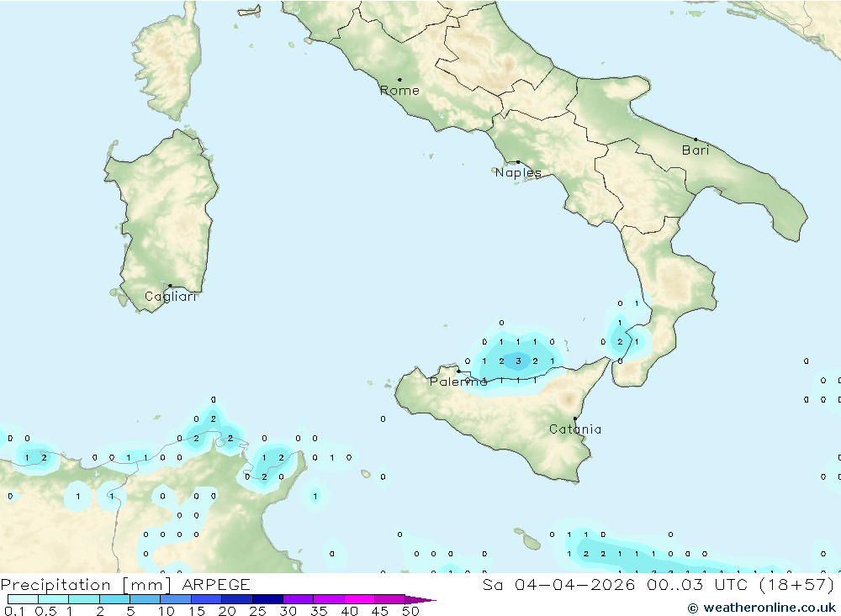This screenshot has height=616, width=841.
Task: Click the Bari city label
Action: 696,150
